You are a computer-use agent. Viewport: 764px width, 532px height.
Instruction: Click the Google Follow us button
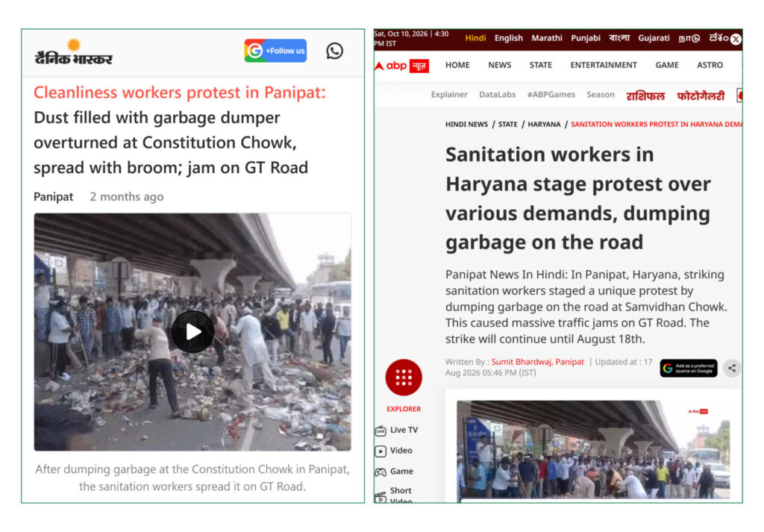click(275, 51)
